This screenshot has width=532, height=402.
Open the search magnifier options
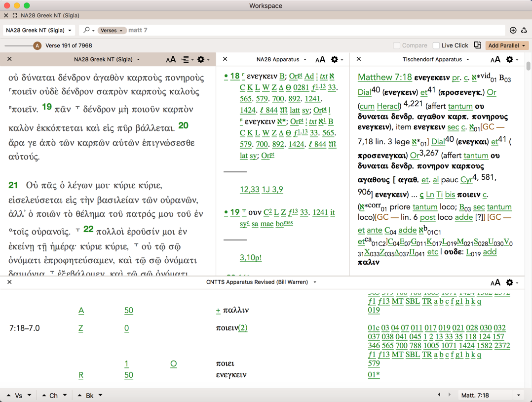tap(88, 30)
